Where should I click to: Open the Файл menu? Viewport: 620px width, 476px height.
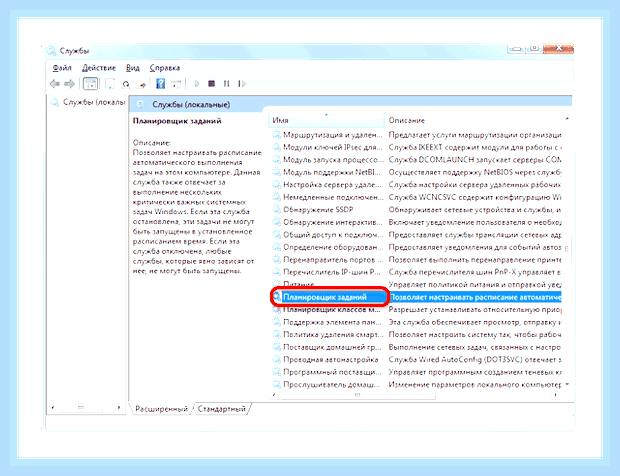tap(62, 68)
